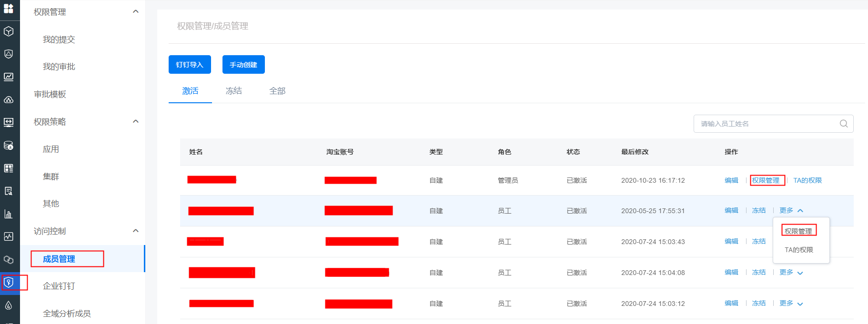Collapse the 权限管理 sidebar section

click(136, 12)
